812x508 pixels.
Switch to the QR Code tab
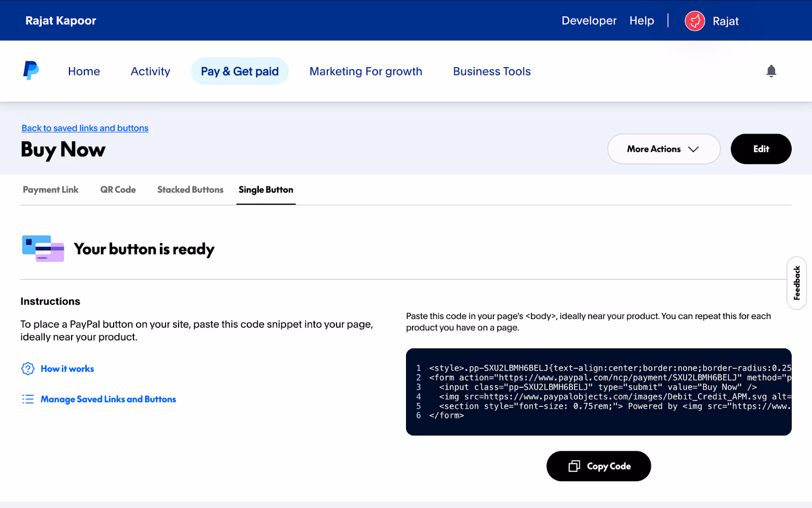[x=118, y=189]
